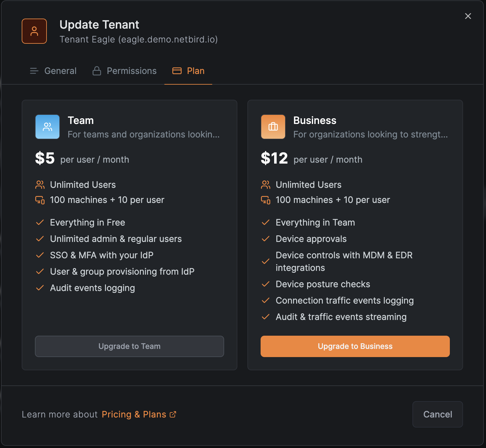Open the Pricing & Plans link
The width and height of the screenshot is (486, 448).
pos(134,414)
